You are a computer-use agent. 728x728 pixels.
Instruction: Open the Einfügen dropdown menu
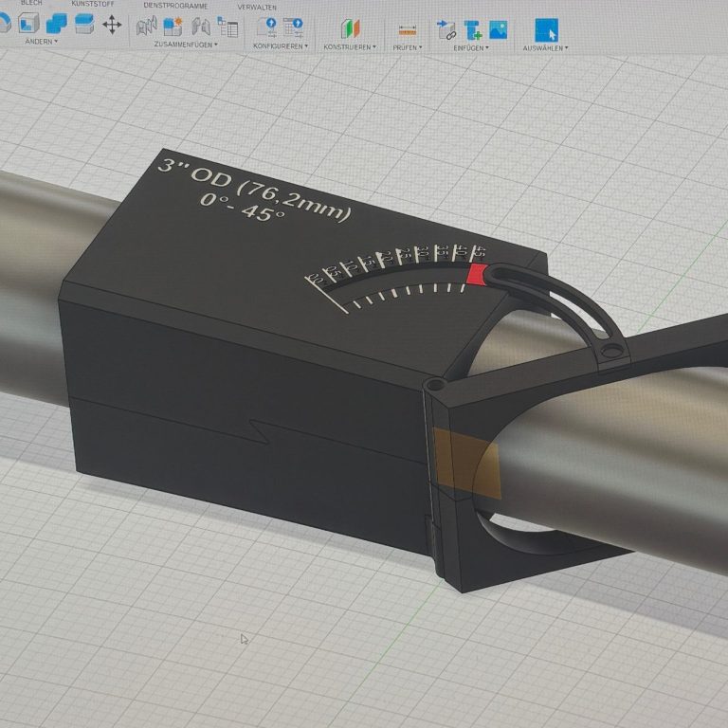471,46
